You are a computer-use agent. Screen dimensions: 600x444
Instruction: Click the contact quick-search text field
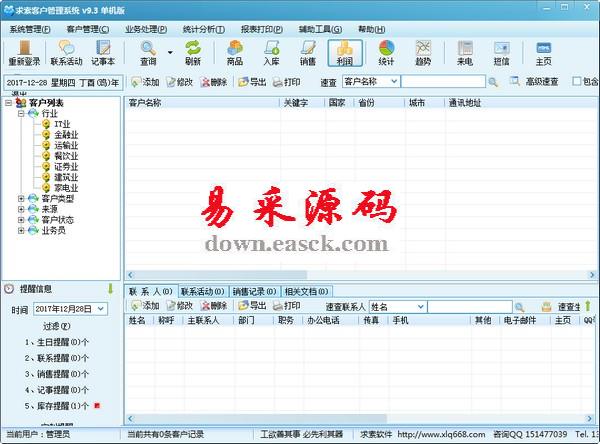pos(470,307)
